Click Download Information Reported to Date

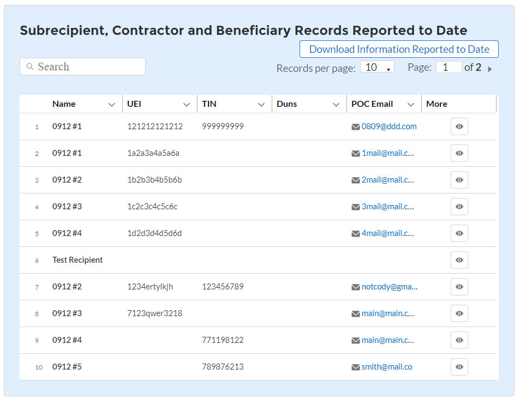pos(399,49)
